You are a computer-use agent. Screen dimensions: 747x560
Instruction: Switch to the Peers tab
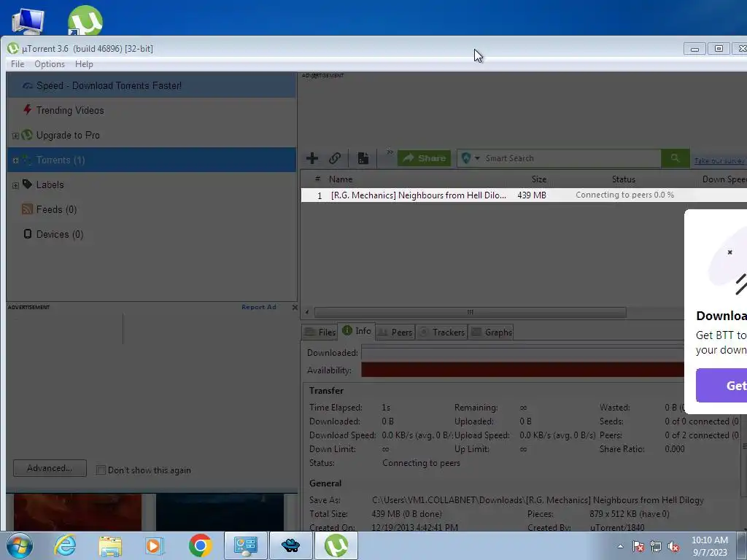click(x=395, y=332)
